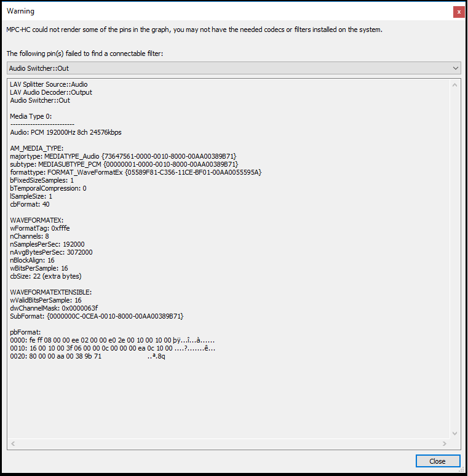Click the vertical scrollbar down arrow
468x476 pixels.
coord(454,434)
